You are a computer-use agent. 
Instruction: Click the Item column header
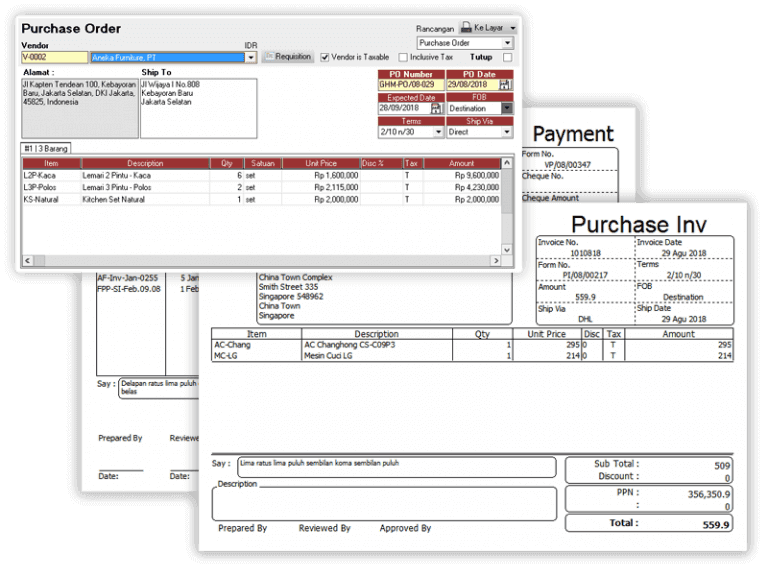tap(51, 163)
